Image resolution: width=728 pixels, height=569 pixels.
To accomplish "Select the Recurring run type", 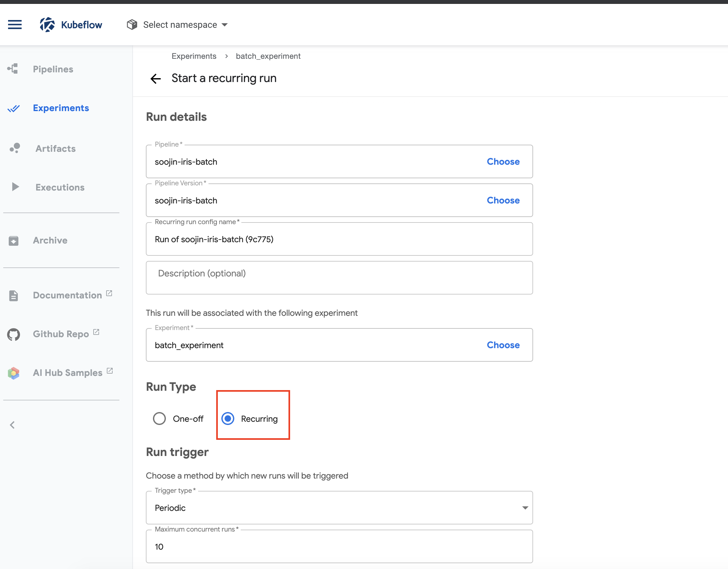I will point(228,418).
